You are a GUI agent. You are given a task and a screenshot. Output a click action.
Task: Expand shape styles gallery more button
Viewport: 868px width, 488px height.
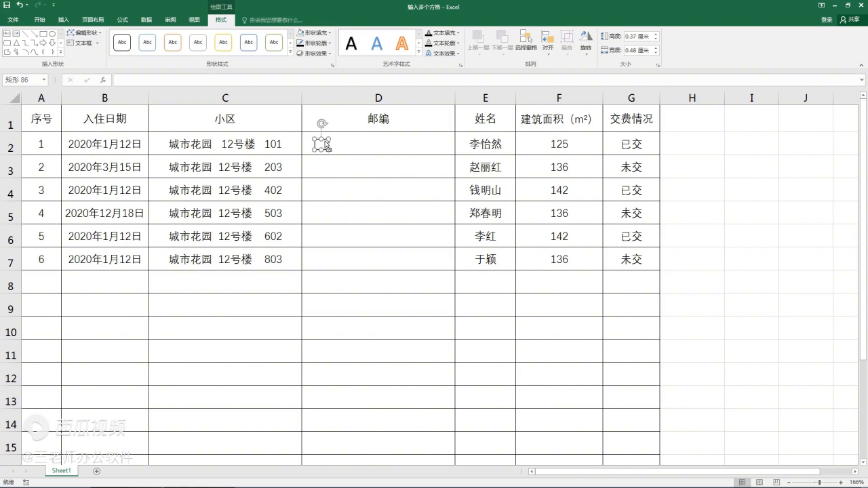click(x=291, y=52)
